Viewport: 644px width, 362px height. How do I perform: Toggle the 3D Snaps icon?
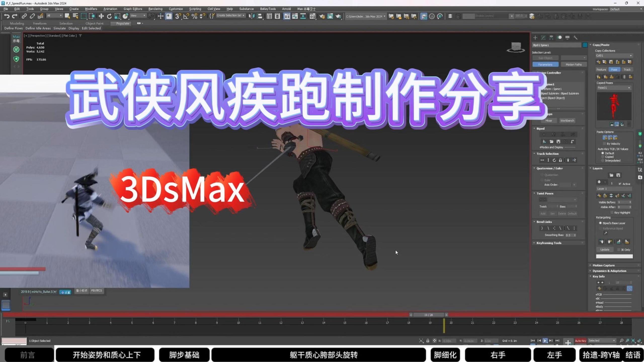click(x=178, y=16)
